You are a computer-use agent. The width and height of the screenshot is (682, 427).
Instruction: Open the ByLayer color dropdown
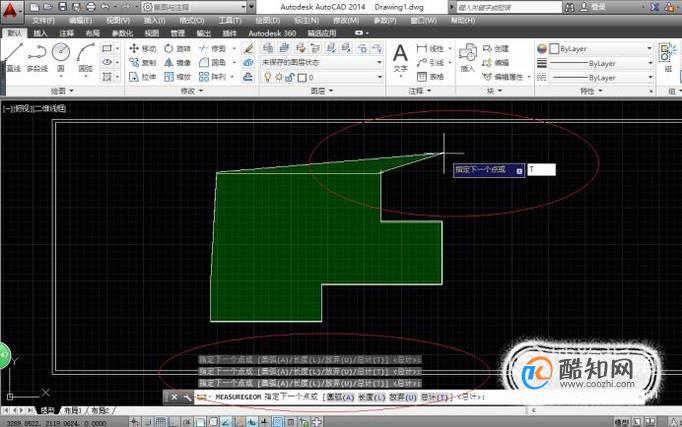point(601,49)
